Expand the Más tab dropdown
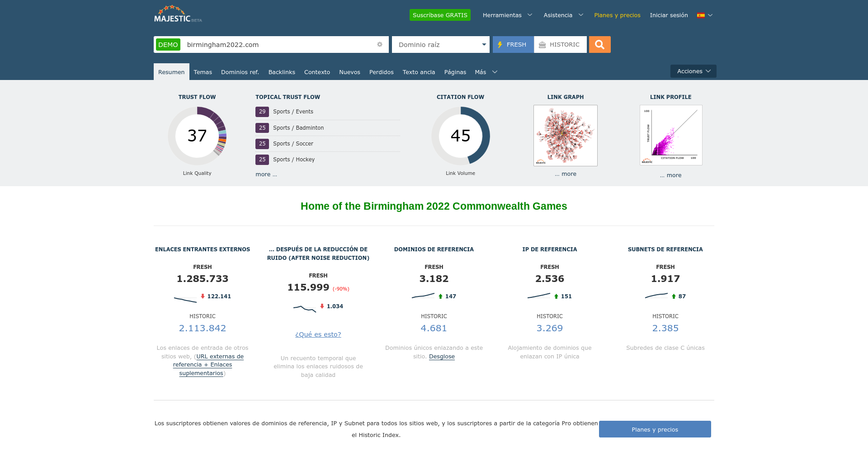Viewport: 868px width, 456px height. point(486,72)
